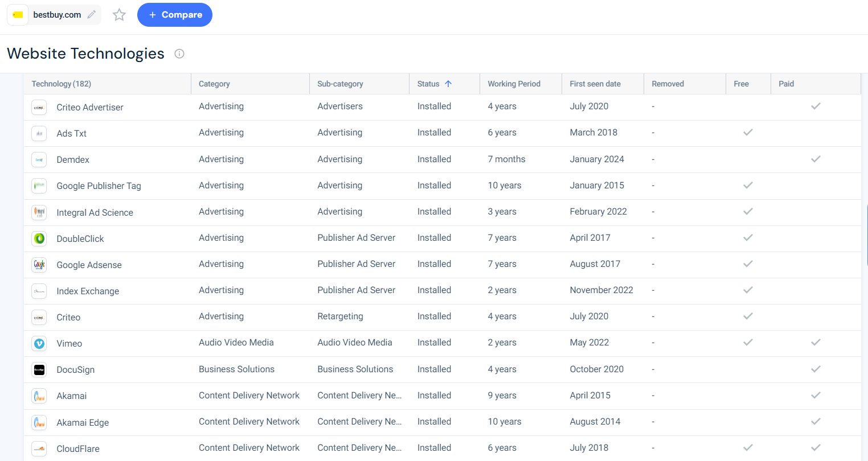Open the Google Publisher Tag technology name
Screen dimensions: 868x461
(99, 186)
